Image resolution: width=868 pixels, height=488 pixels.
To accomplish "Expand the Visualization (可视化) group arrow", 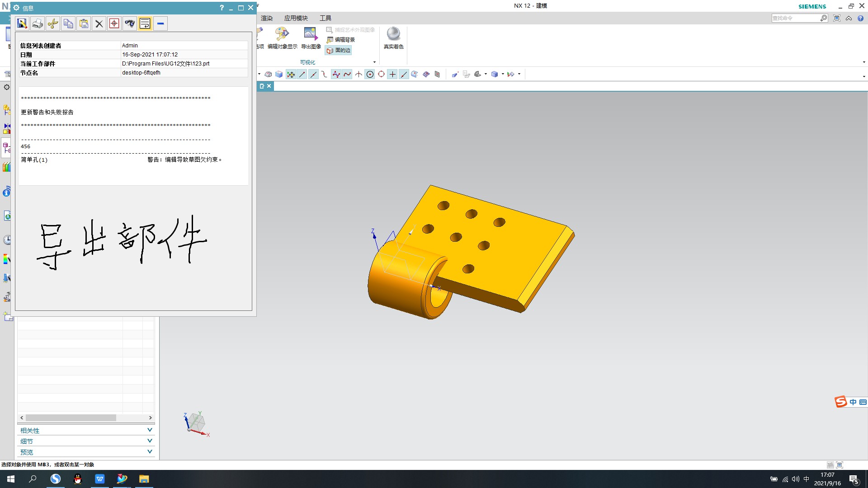I will 374,62.
